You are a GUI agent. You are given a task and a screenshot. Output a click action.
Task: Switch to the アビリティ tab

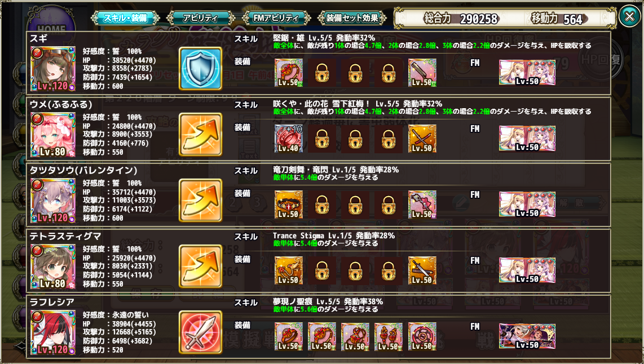tap(200, 18)
